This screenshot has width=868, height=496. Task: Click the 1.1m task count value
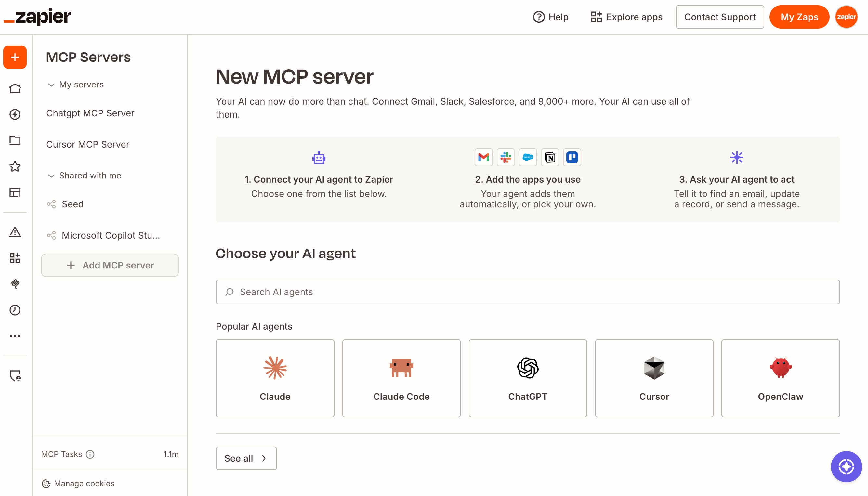(171, 454)
